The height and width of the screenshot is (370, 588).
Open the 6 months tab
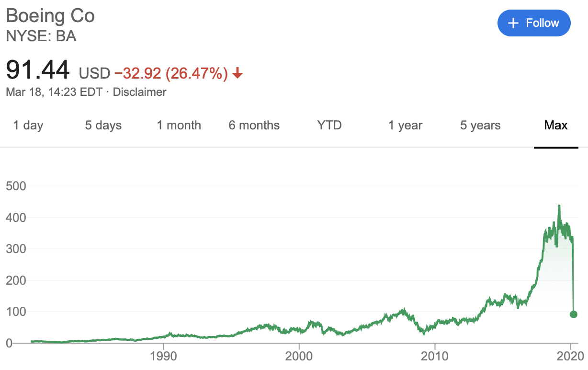point(254,126)
